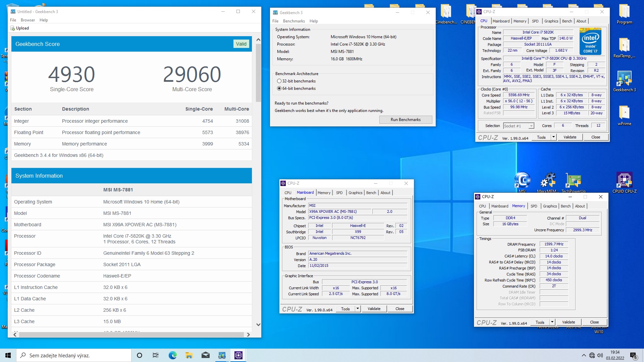Click the DRAM Frequency 1599.7 MHz value
Image resolution: width=644 pixels, height=362 pixels.
554,244
